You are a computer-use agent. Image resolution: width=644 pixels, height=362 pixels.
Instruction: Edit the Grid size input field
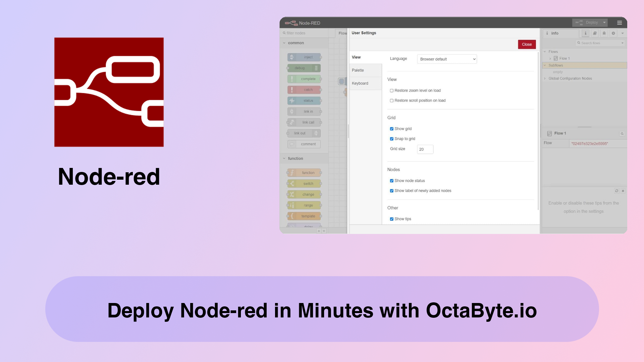coord(425,149)
